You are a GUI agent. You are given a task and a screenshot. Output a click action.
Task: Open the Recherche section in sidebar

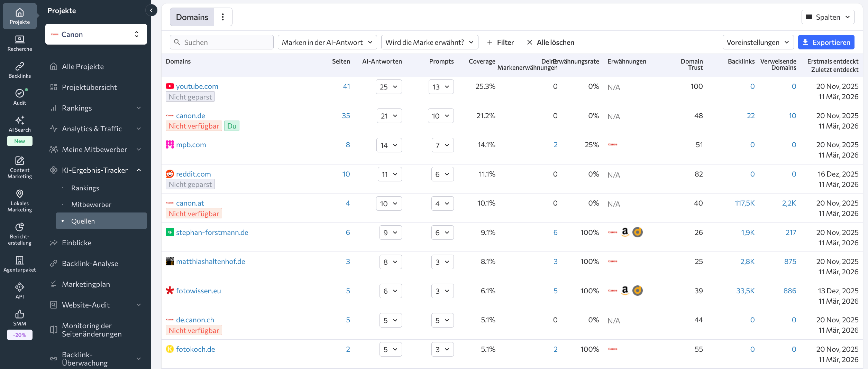click(19, 42)
